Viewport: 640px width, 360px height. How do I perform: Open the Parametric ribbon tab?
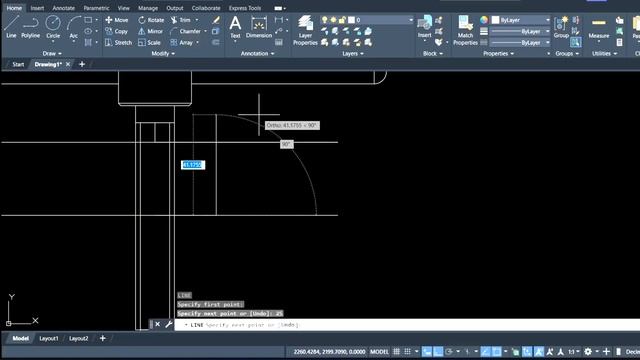click(96, 8)
